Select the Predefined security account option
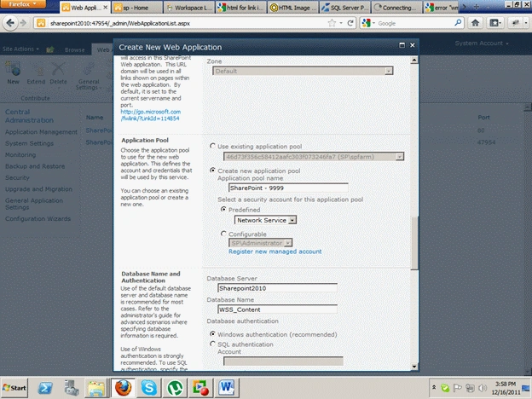Image resolution: width=532 pixels, height=399 pixels. click(223, 210)
